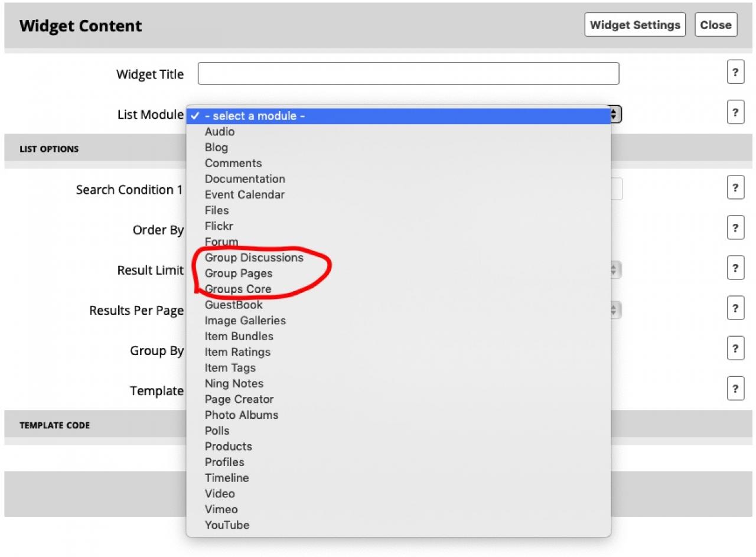
Task: Choose YouTube from the dropdown list
Action: tap(227, 525)
